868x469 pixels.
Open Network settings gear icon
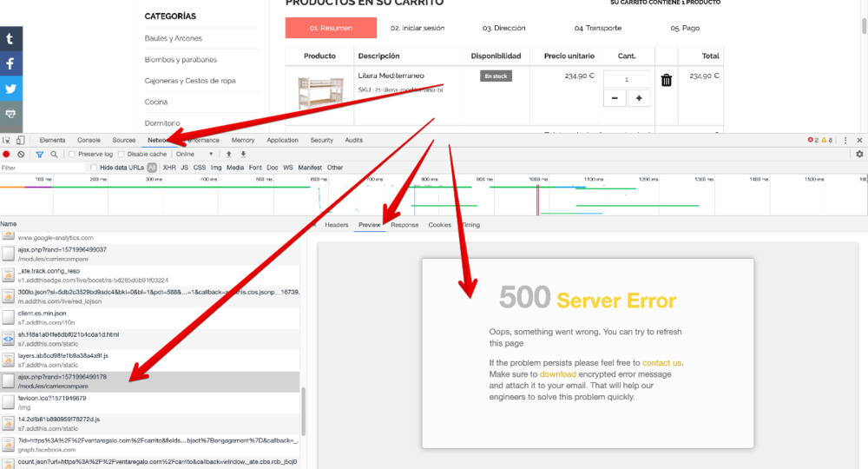coord(859,154)
